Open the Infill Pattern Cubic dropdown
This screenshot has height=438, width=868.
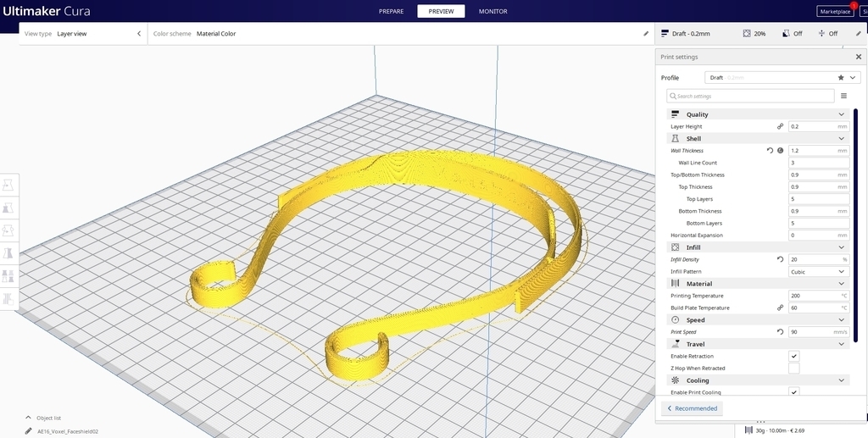(x=818, y=272)
